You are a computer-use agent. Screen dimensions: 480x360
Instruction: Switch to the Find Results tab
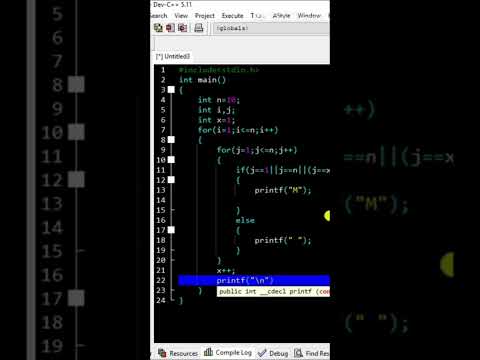pyautogui.click(x=312, y=353)
